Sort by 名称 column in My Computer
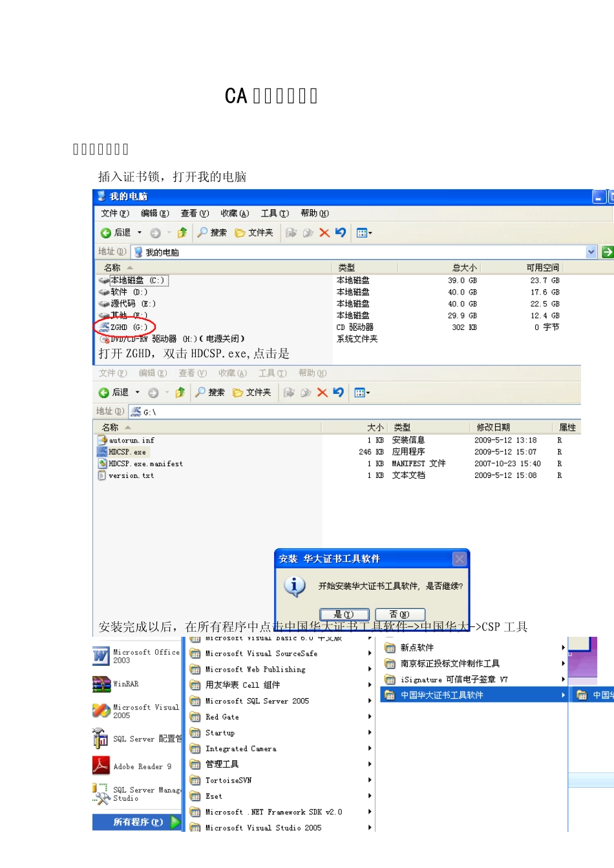614x868 pixels. point(213,267)
